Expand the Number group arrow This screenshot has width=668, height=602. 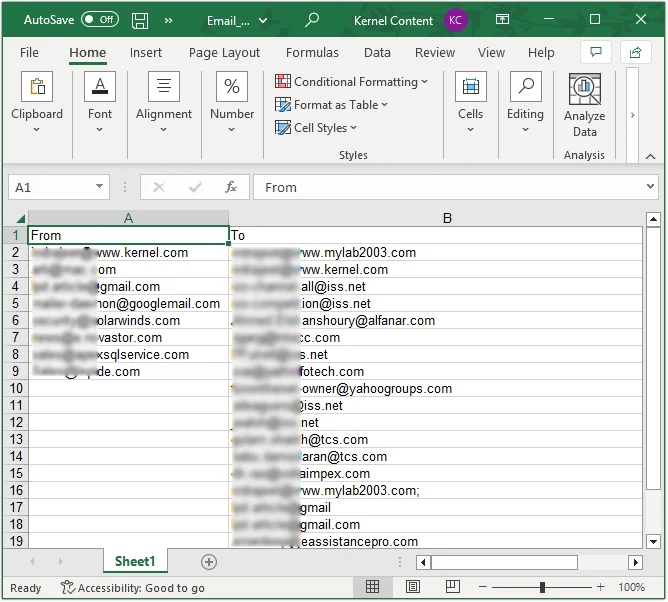pos(232,129)
